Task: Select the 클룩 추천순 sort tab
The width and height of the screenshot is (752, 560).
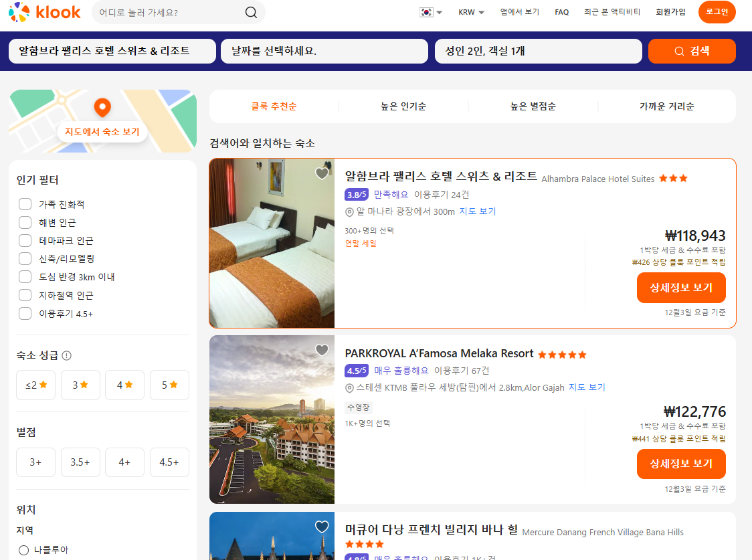Action: [x=274, y=106]
